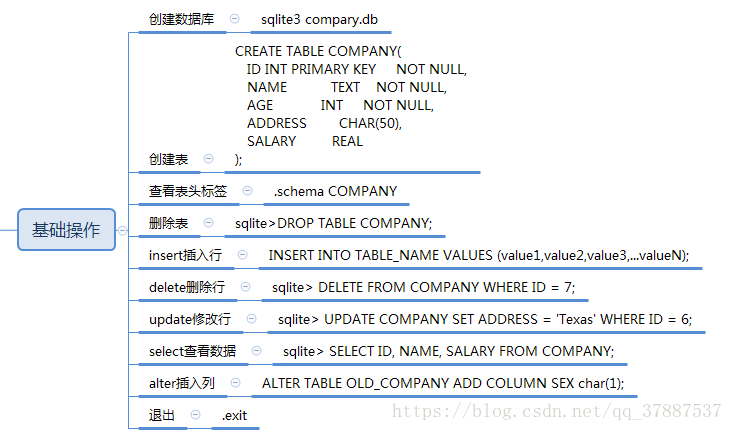733x431 pixels.
Task: Collapse the 创建数据库 branch
Action: pyautogui.click(x=235, y=19)
